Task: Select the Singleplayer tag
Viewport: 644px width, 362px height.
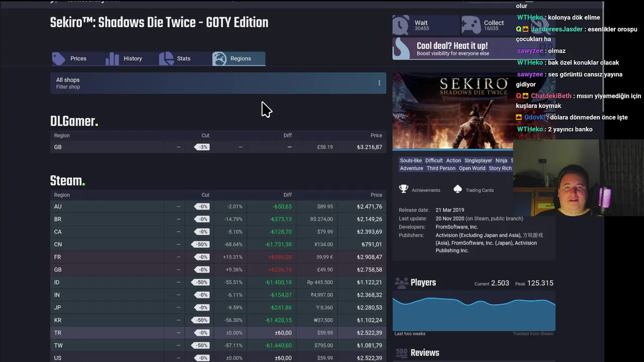Action: (478, 160)
